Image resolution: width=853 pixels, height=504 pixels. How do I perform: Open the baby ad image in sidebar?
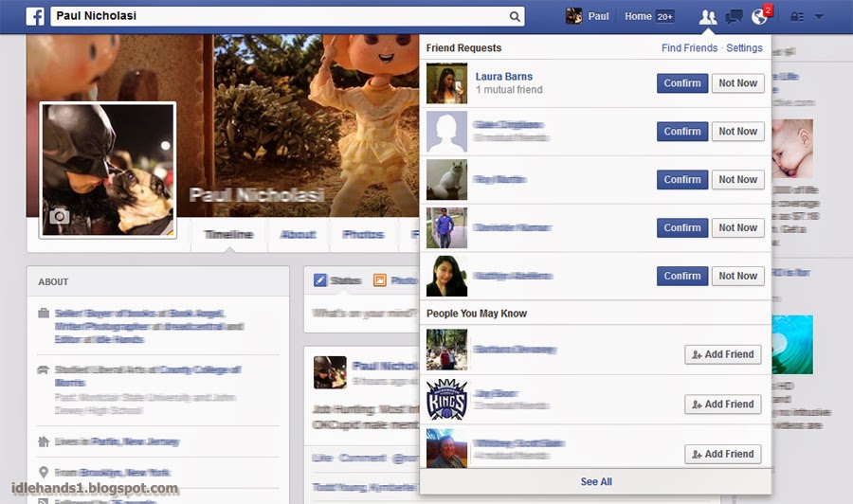pos(792,149)
